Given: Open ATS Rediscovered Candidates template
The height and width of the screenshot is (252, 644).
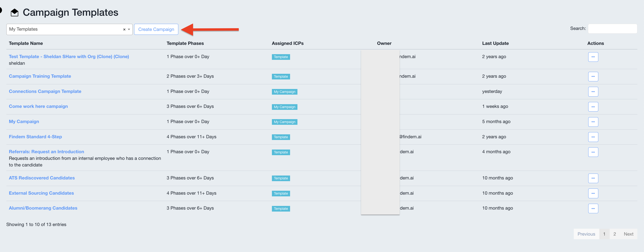Looking at the screenshot, I should click(42, 178).
